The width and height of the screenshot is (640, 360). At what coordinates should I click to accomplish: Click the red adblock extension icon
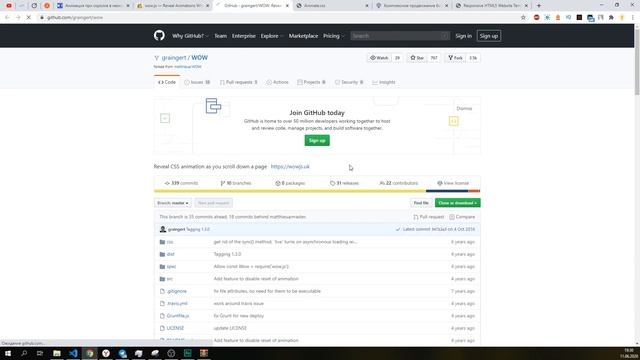tap(536, 18)
